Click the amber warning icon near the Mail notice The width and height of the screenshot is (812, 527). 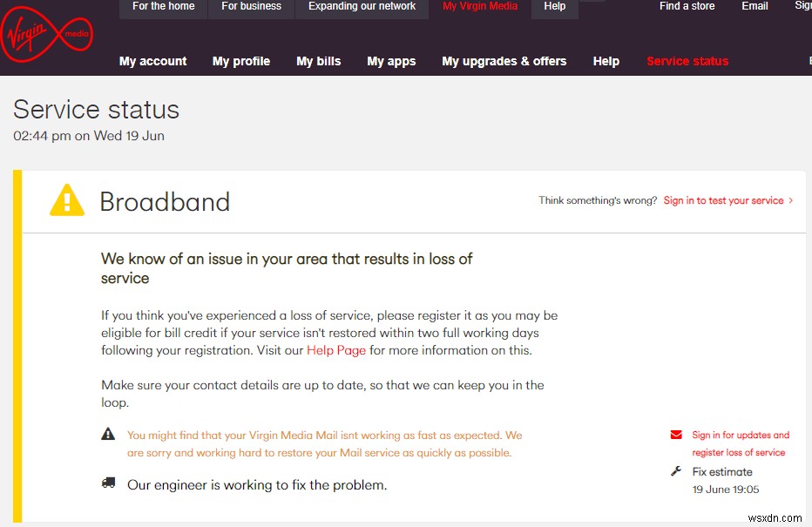click(x=108, y=433)
